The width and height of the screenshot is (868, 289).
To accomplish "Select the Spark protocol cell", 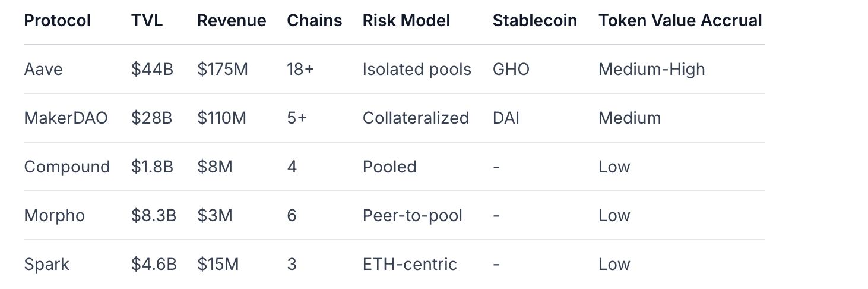I will tap(47, 265).
